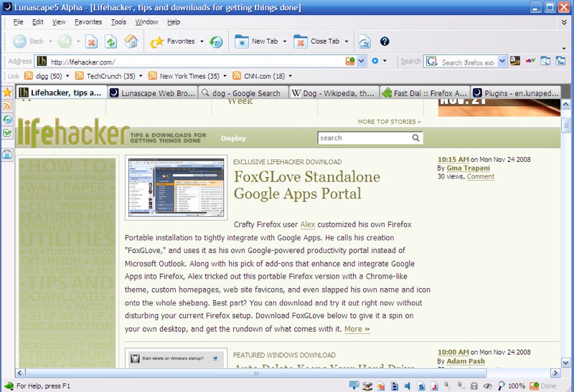Toggle Java with the J status icon

(x=434, y=386)
